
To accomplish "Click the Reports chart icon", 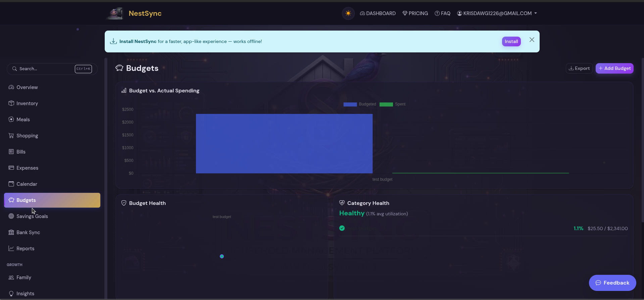I will [11, 248].
